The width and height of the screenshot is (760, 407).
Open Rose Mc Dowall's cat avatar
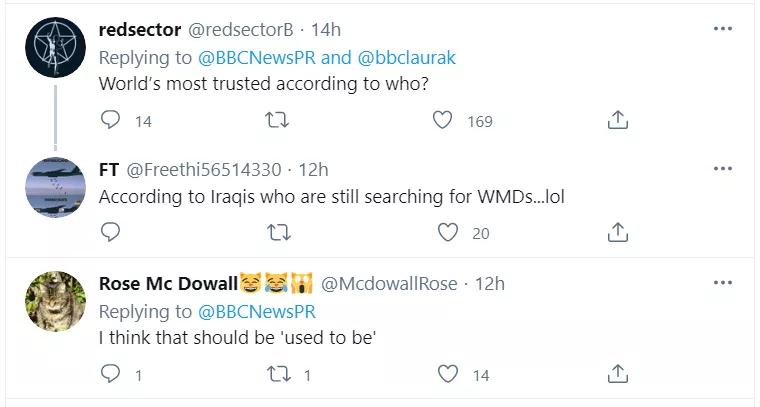click(x=53, y=300)
